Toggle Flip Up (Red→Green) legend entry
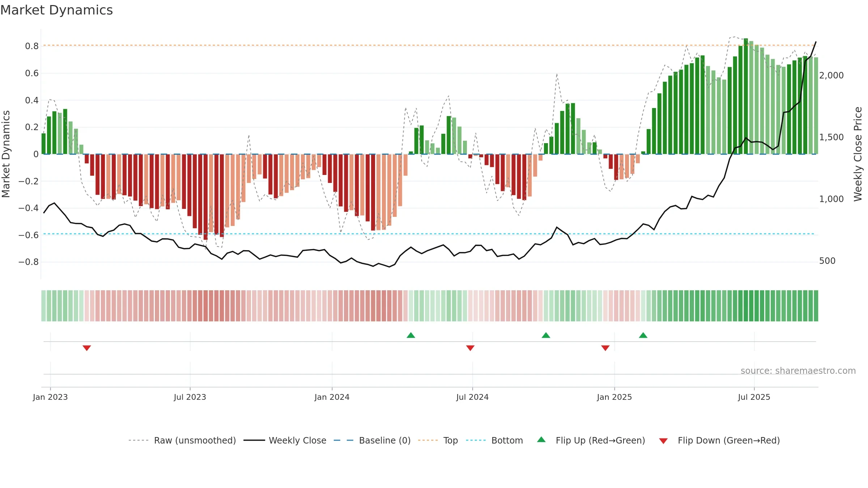This screenshot has width=868, height=488. [591, 440]
